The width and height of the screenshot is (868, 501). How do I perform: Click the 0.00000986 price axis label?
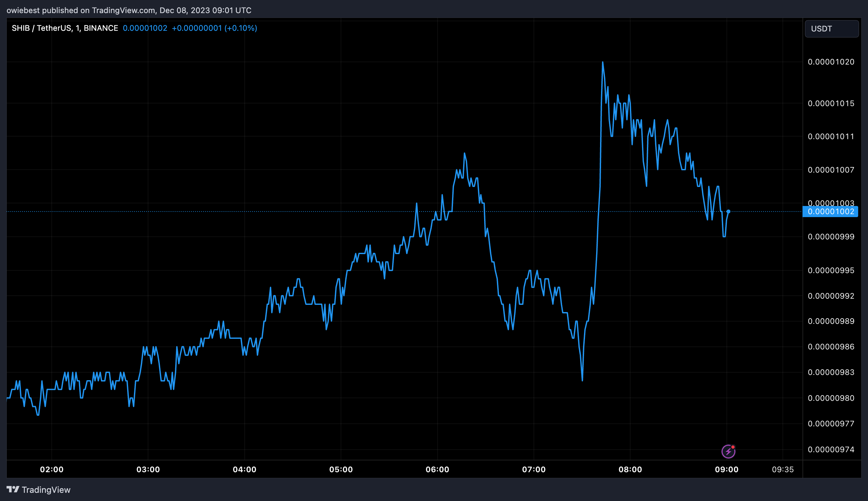(x=831, y=346)
